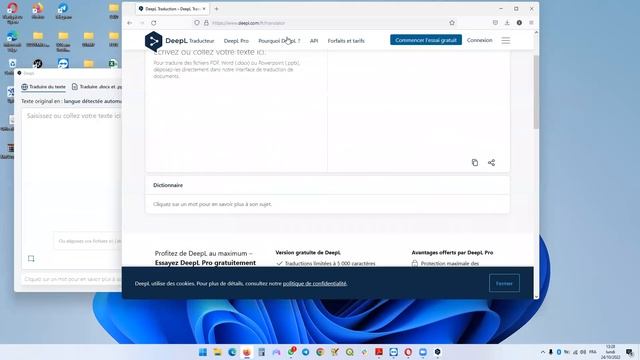Open Adobe Acrobat from the taskbar
Image resolution: width=640 pixels, height=360 pixels.
click(379, 352)
